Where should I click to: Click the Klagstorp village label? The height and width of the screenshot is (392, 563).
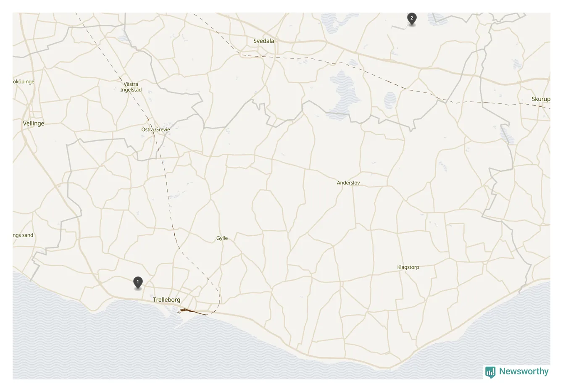408,267
